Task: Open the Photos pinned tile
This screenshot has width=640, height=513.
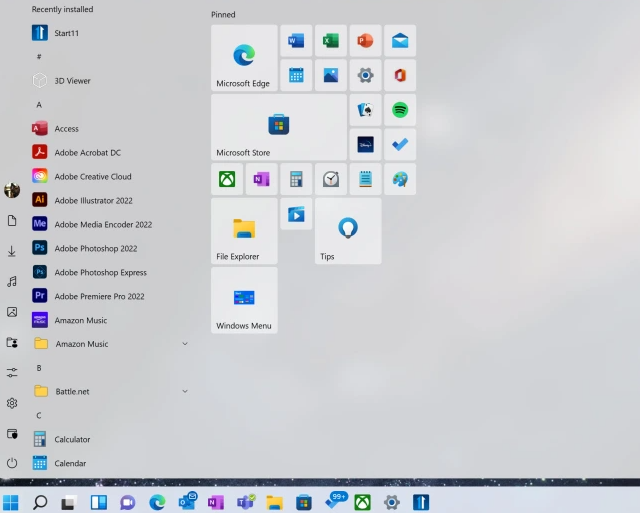Action: coord(331,76)
